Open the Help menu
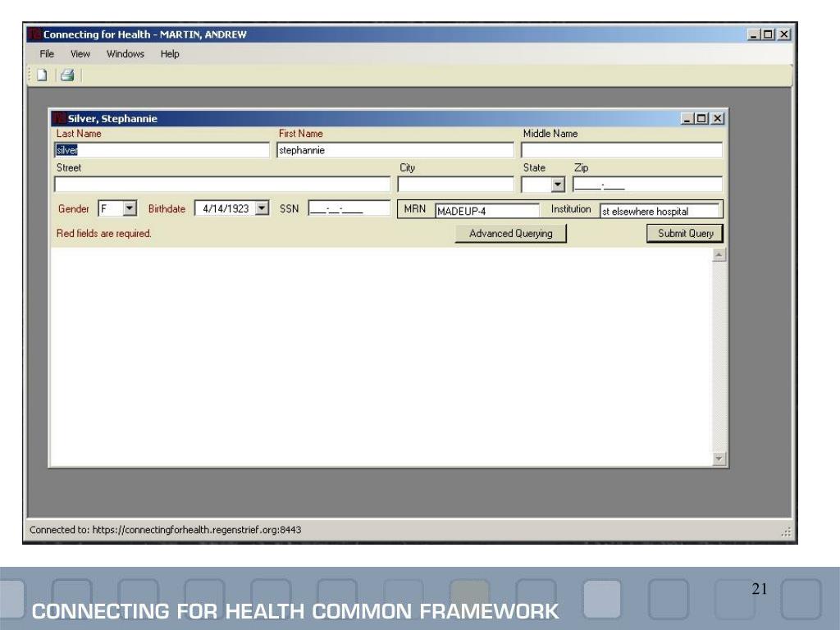Viewport: 840px width, 630px height. [x=170, y=54]
